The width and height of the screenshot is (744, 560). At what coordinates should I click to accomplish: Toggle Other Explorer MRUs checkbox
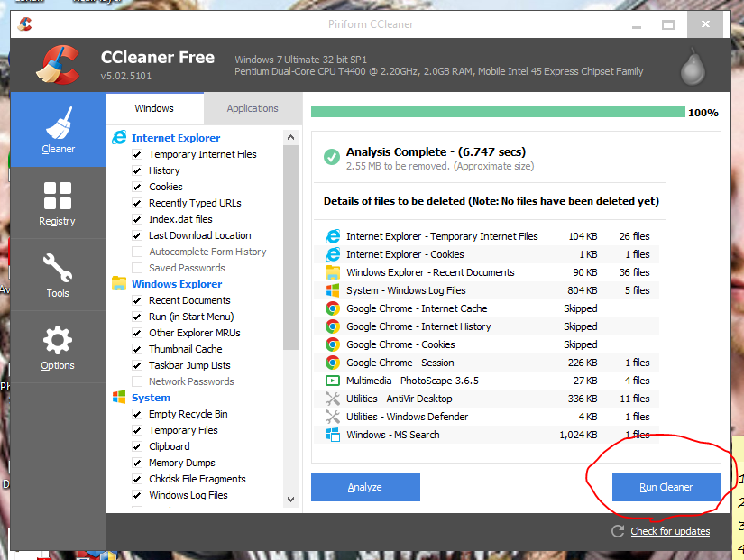pos(137,333)
